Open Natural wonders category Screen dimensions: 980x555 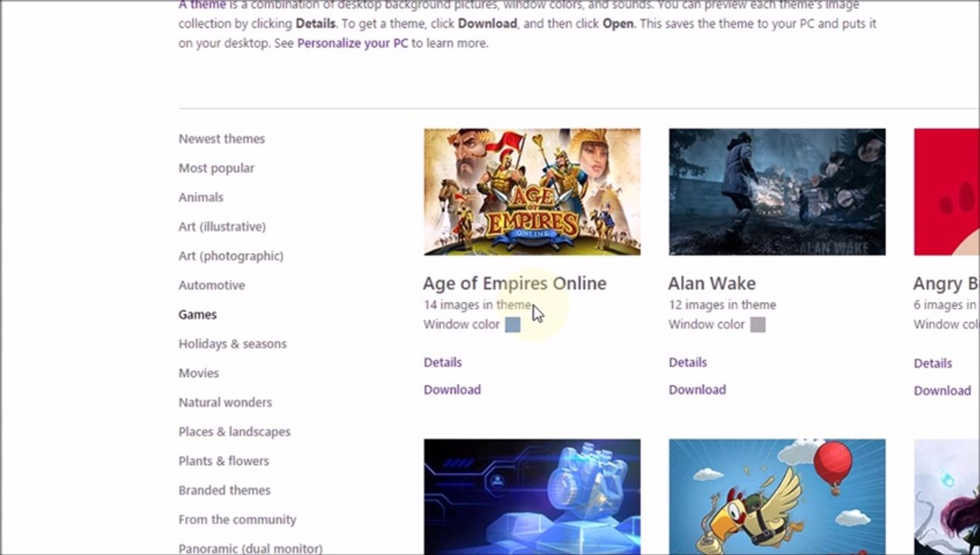[225, 402]
